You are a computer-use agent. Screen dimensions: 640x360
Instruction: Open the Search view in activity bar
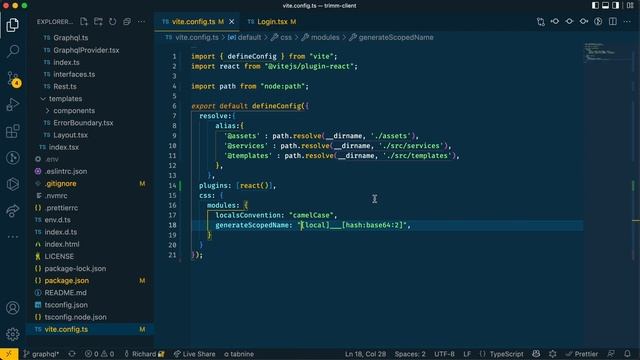click(x=13, y=51)
